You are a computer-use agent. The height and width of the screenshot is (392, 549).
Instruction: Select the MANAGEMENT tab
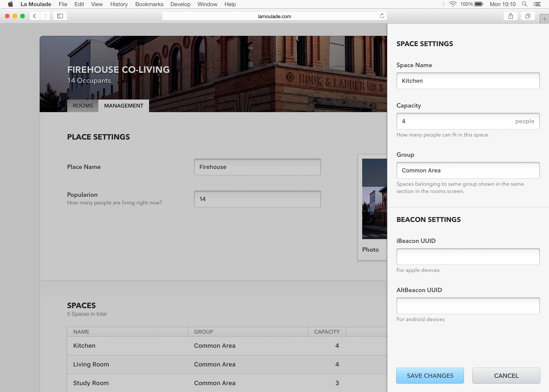click(124, 106)
